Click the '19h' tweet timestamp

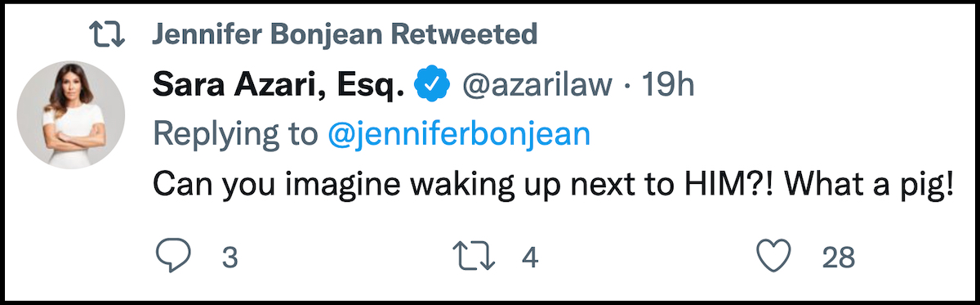coord(668,85)
